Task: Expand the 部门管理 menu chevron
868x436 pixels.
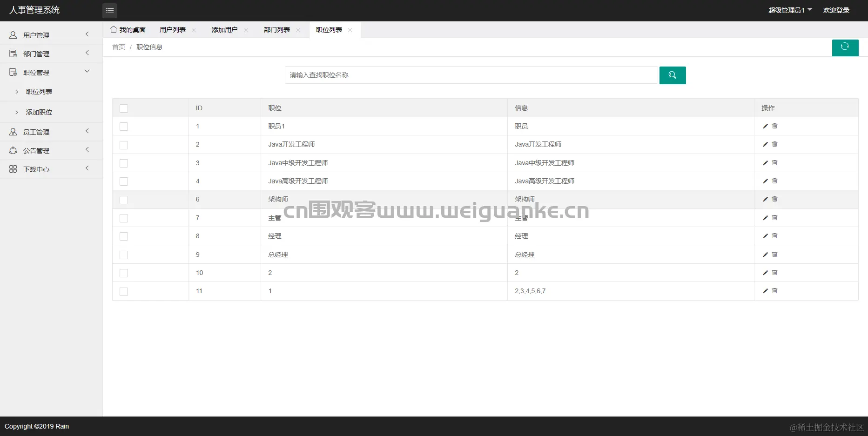Action: pyautogui.click(x=87, y=53)
